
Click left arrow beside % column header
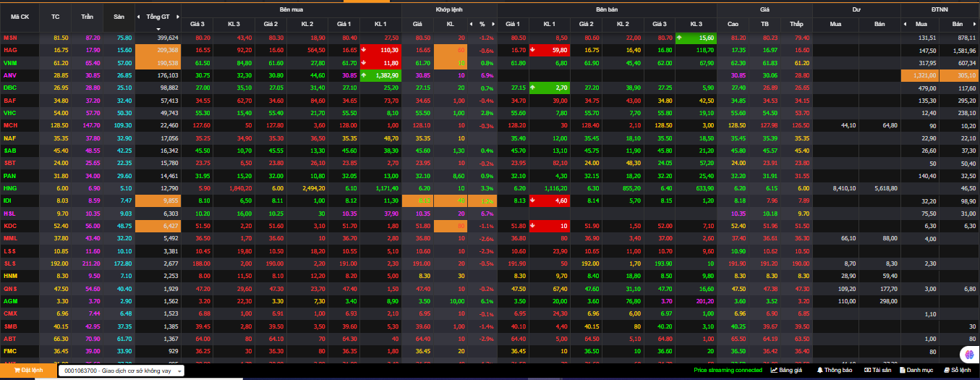(x=471, y=24)
